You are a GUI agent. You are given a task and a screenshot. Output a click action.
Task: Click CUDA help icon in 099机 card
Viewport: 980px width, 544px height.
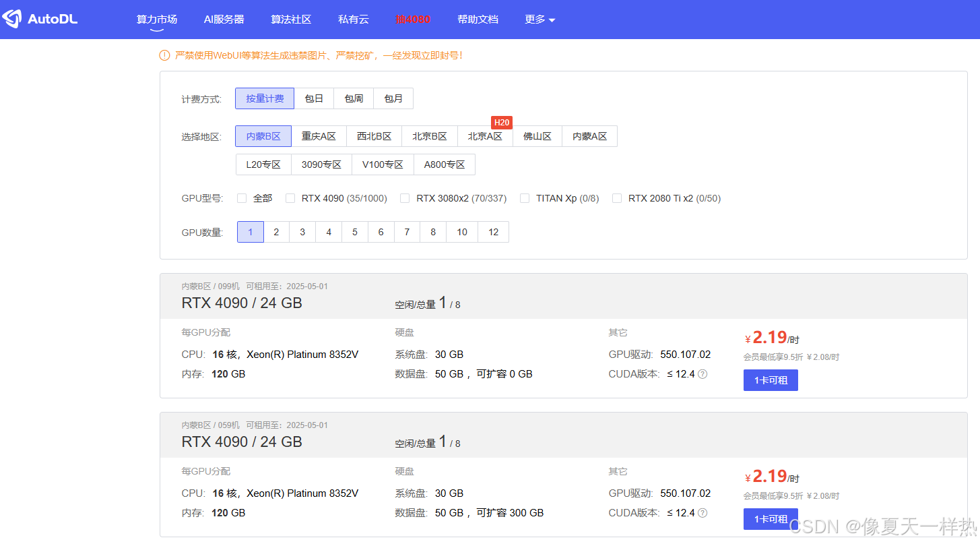coord(703,374)
